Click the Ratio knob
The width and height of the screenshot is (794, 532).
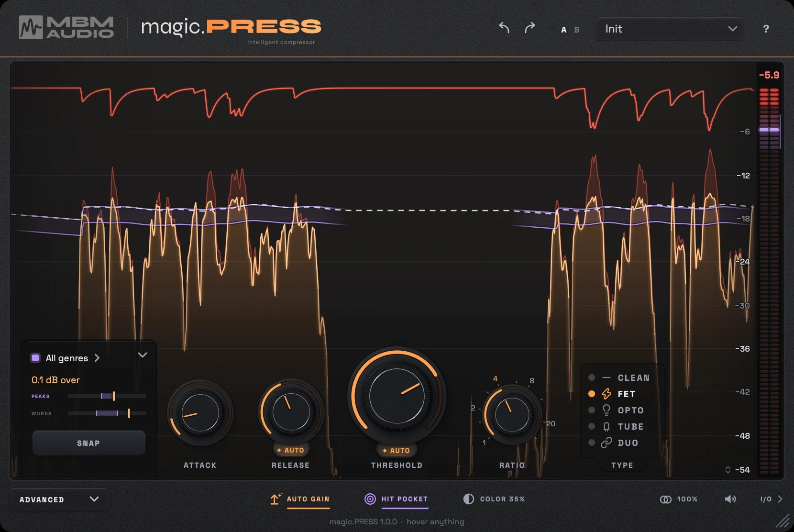[512, 415]
